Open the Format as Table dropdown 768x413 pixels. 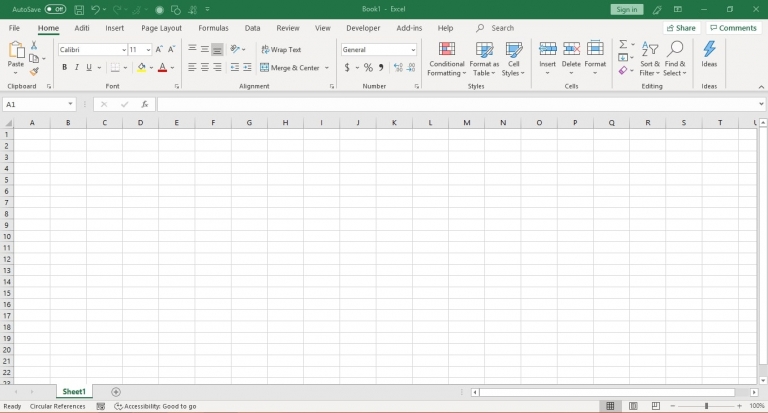pos(484,59)
